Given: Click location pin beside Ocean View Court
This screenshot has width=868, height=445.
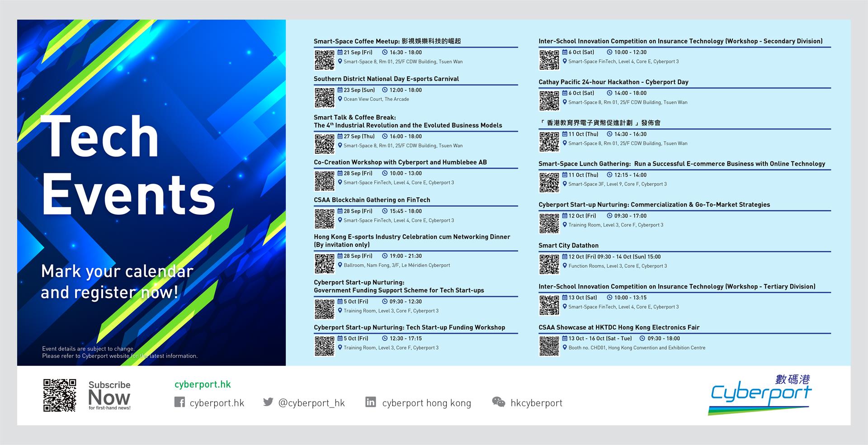Looking at the screenshot, I should click(340, 99).
